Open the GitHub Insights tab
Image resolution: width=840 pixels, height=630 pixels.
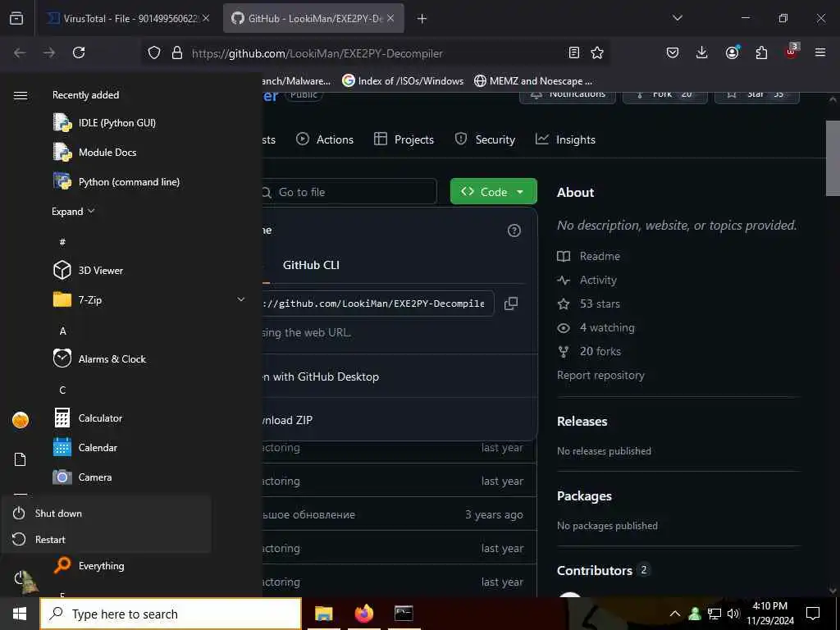click(565, 139)
